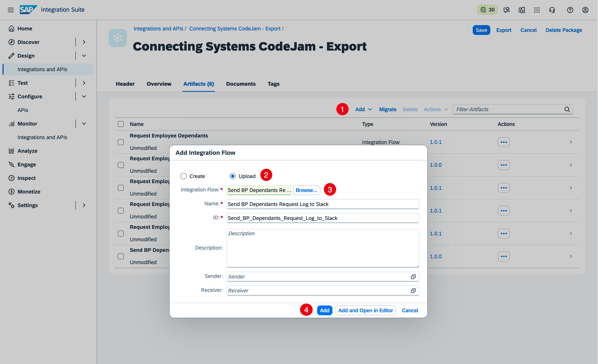Open Analyze in sidebar
Viewport: 598px width, 364px height.
click(27, 151)
